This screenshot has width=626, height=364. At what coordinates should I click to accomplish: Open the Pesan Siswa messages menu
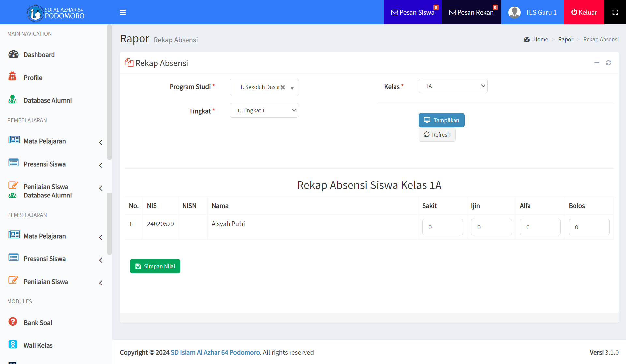(x=413, y=12)
